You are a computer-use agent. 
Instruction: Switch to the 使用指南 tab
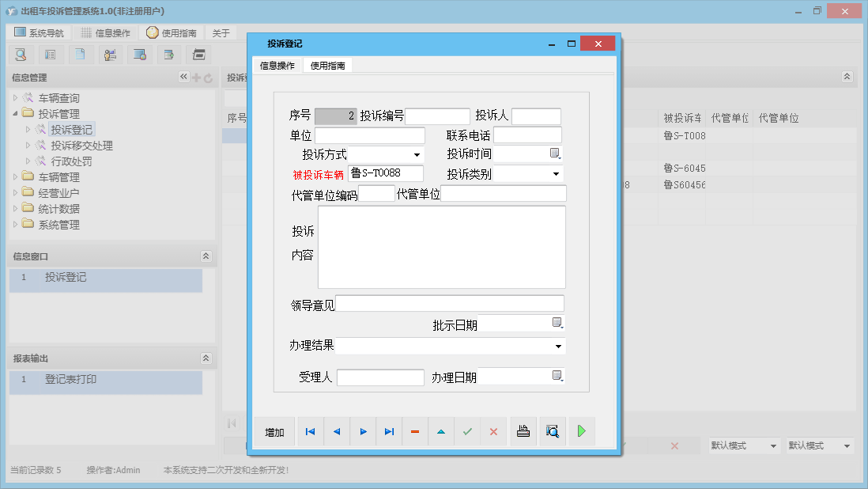(x=326, y=66)
